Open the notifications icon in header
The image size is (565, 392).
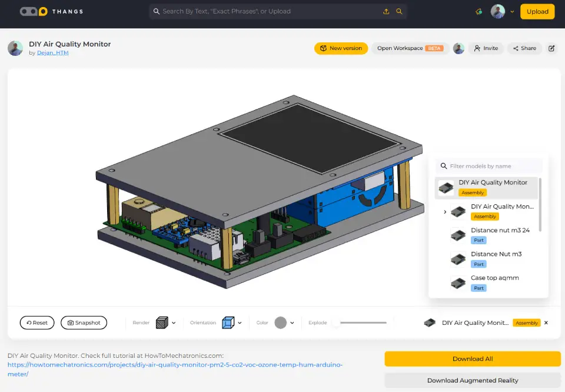(480, 11)
